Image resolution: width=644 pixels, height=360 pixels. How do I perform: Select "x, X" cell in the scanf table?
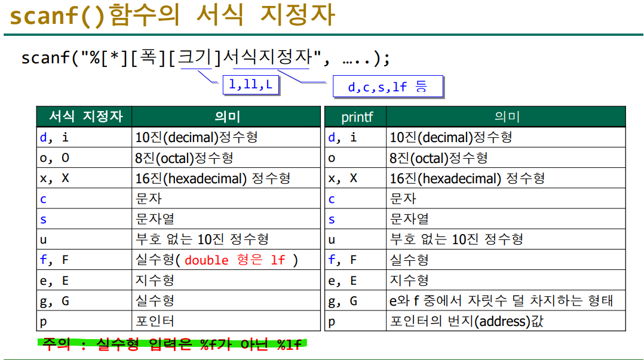pyautogui.click(x=84, y=178)
